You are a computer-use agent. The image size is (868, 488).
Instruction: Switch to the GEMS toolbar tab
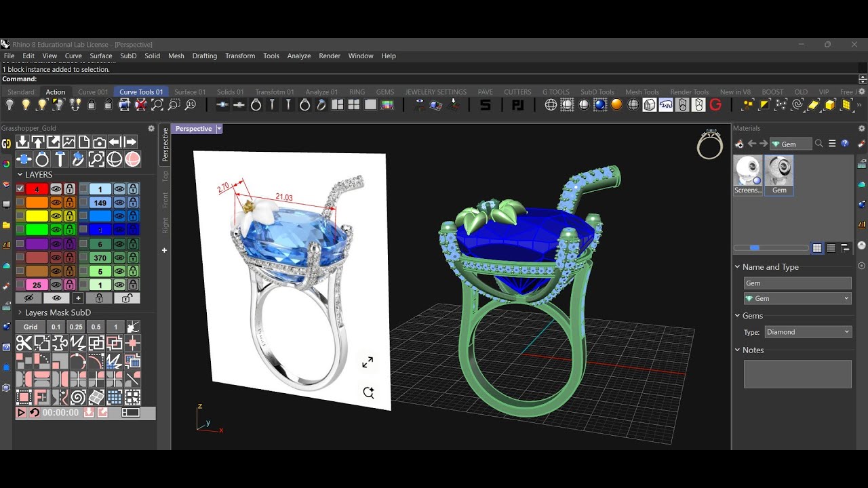point(385,92)
